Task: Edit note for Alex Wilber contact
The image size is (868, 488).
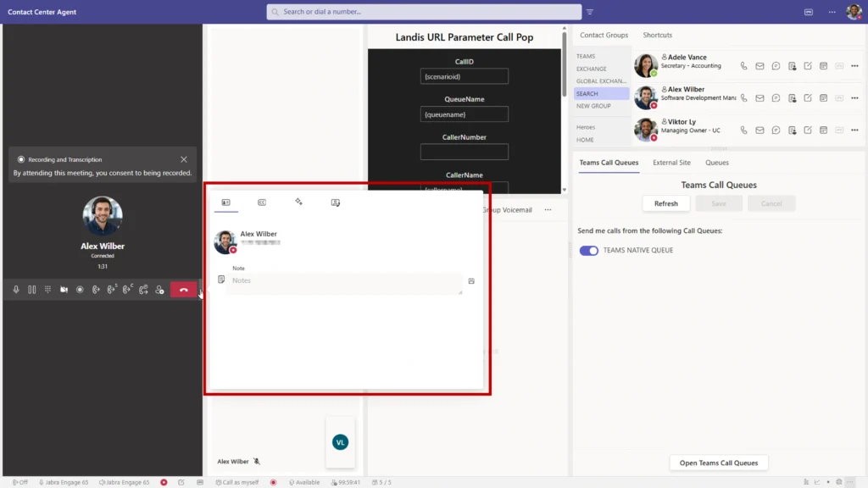Action: pos(808,98)
